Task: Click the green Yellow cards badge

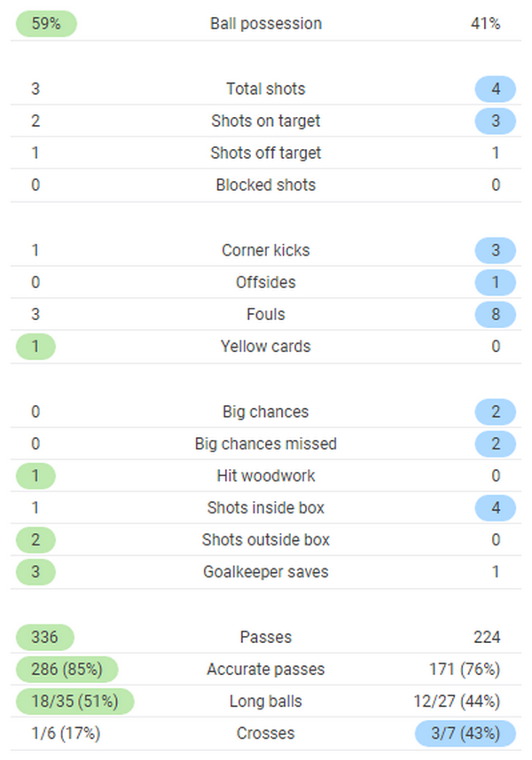Action: coord(35,346)
